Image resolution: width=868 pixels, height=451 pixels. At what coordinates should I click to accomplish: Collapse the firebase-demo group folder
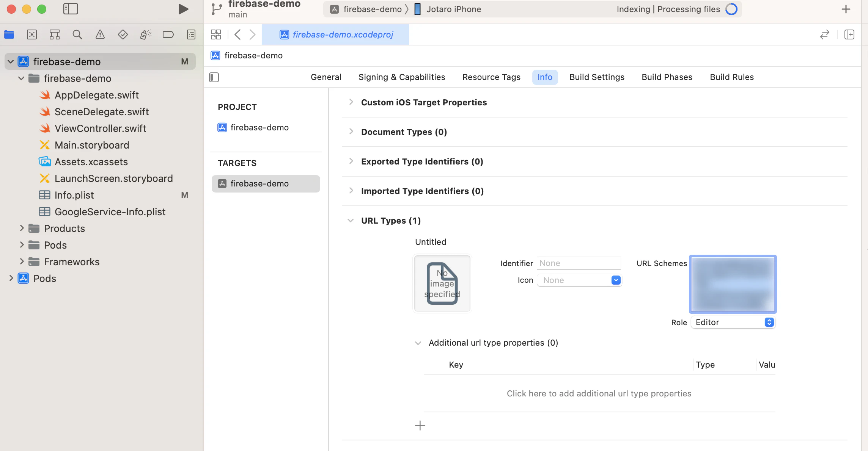coord(21,78)
